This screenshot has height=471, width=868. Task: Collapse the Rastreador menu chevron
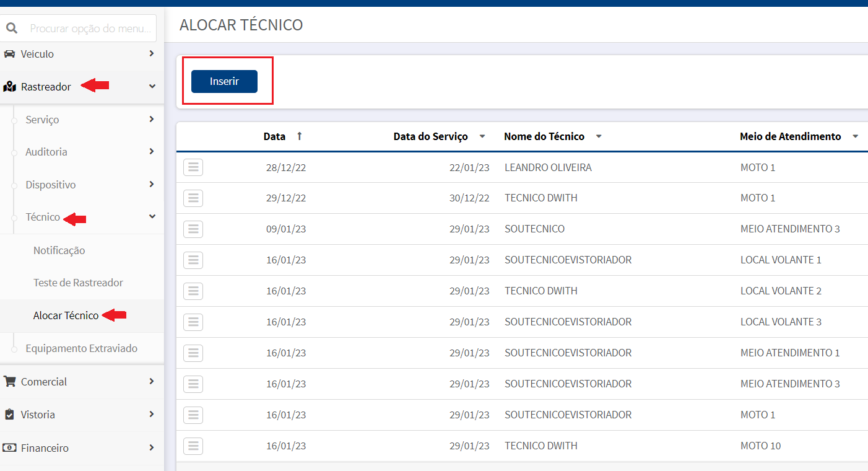(152, 87)
